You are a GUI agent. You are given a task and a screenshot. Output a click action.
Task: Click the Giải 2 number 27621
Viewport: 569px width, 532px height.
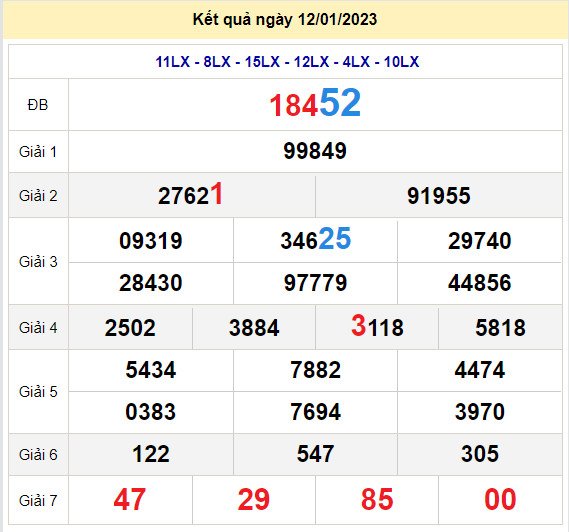tap(191, 195)
